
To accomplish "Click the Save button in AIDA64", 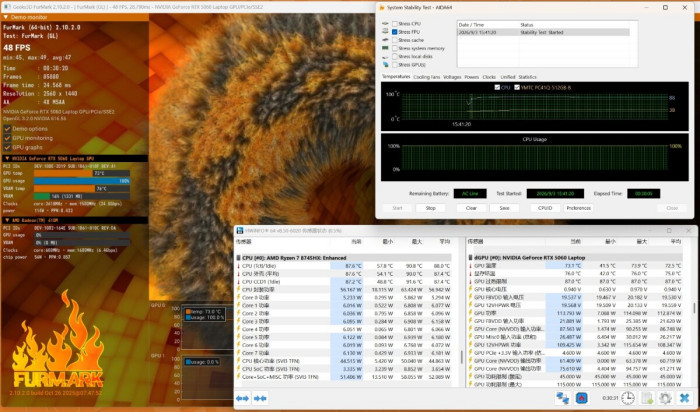I will click(x=504, y=208).
